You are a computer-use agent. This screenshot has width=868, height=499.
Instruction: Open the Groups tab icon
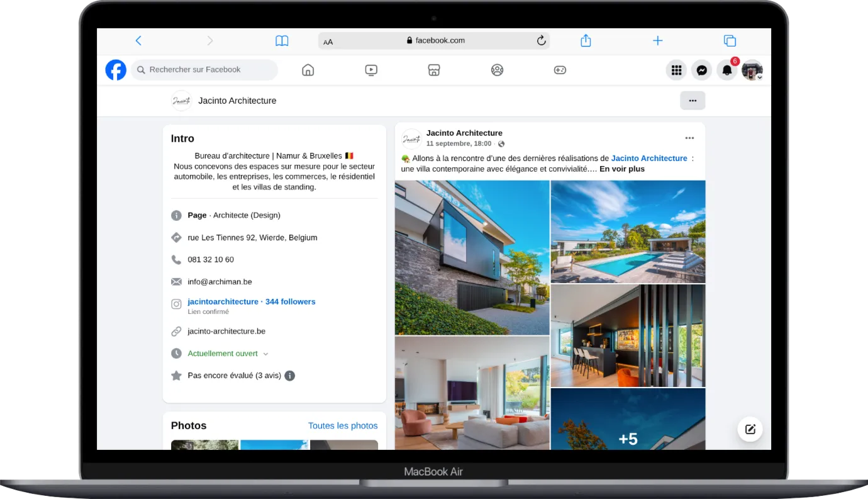[497, 70]
